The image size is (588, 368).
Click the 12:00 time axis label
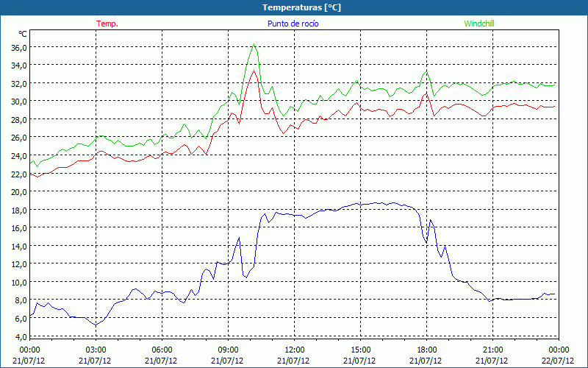pos(294,350)
